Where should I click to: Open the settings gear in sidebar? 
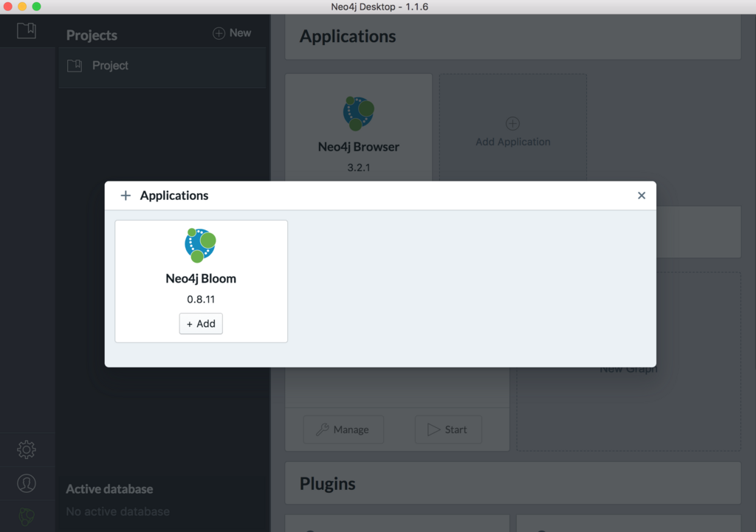(27, 449)
